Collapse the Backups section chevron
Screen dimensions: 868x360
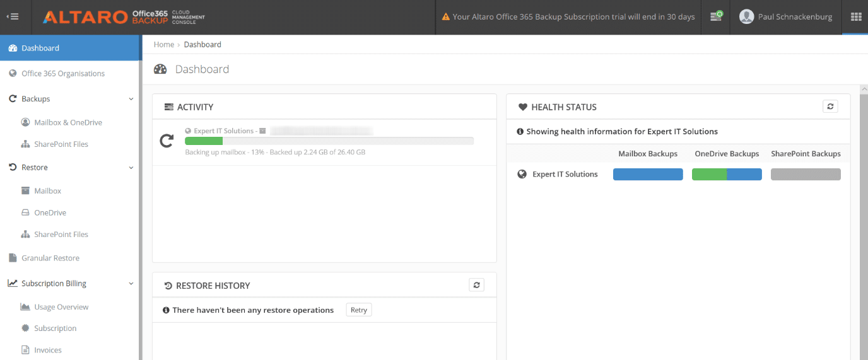click(131, 99)
